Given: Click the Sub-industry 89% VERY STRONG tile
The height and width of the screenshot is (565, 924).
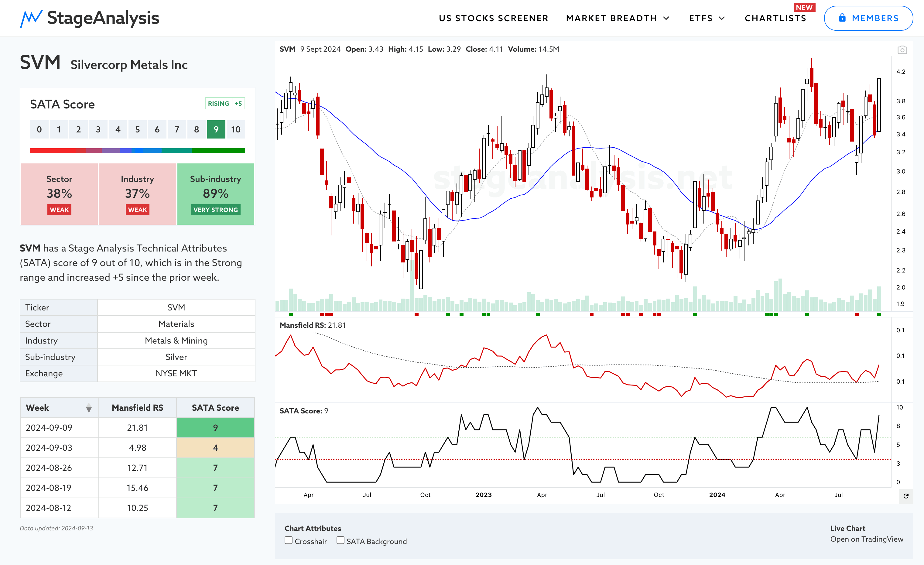Looking at the screenshot, I should tap(216, 194).
